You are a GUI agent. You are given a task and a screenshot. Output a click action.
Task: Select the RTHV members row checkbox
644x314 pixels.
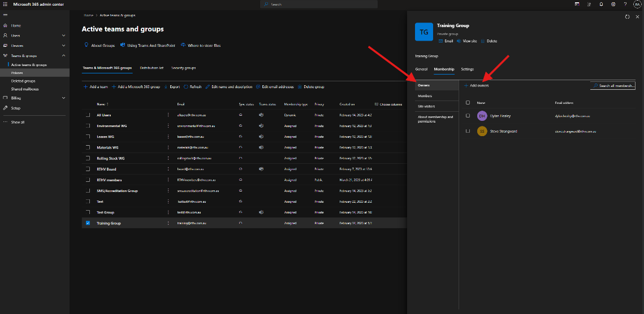(x=88, y=180)
